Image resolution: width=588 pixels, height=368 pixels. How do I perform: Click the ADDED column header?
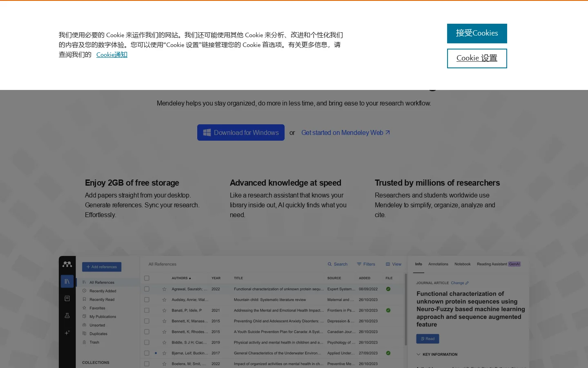(365, 278)
